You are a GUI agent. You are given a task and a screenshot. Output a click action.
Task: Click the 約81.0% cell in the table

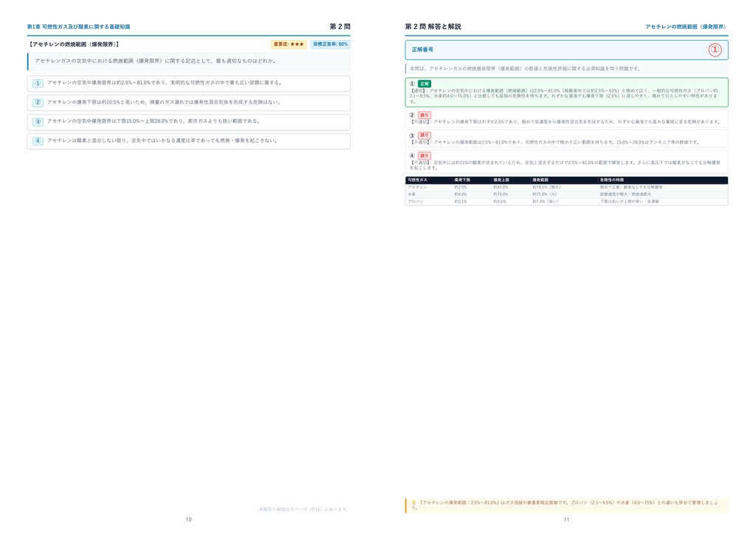click(501, 187)
